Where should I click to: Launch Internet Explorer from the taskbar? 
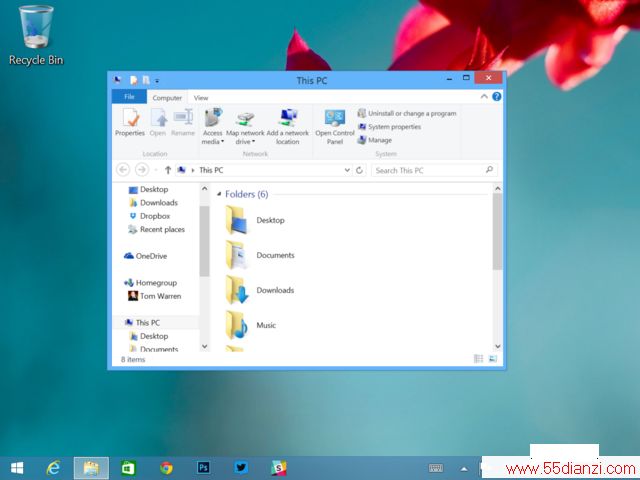[x=53, y=468]
